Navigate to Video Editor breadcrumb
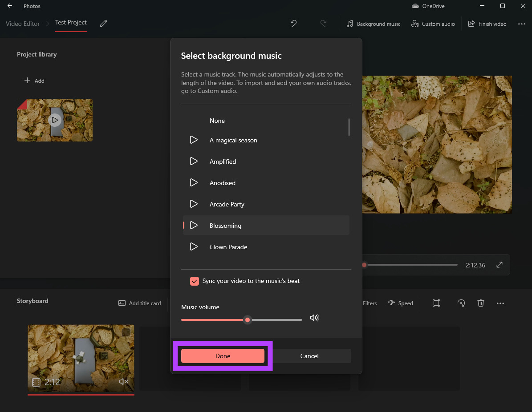Viewport: 532px width, 412px height. point(23,24)
